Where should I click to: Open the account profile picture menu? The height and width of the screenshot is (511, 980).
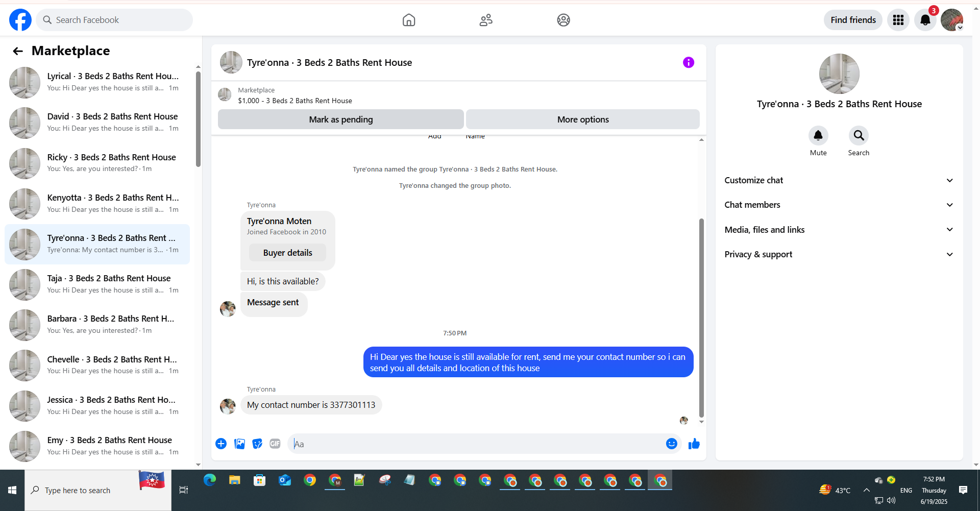(x=952, y=20)
